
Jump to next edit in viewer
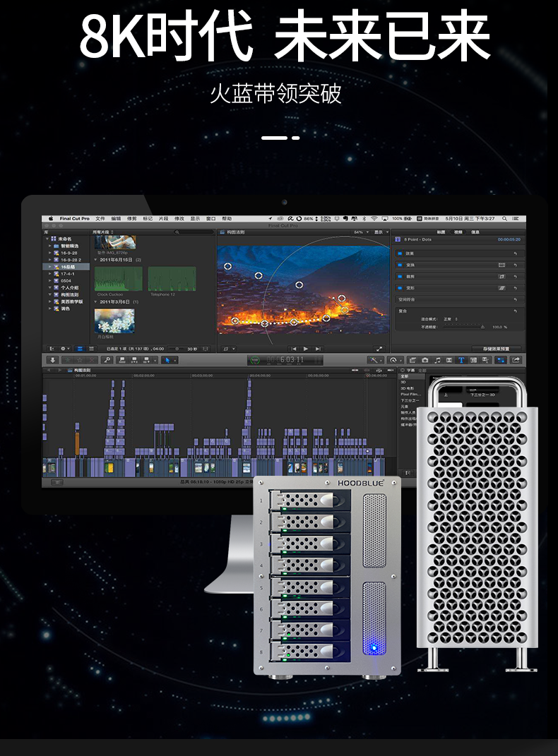click(x=317, y=349)
